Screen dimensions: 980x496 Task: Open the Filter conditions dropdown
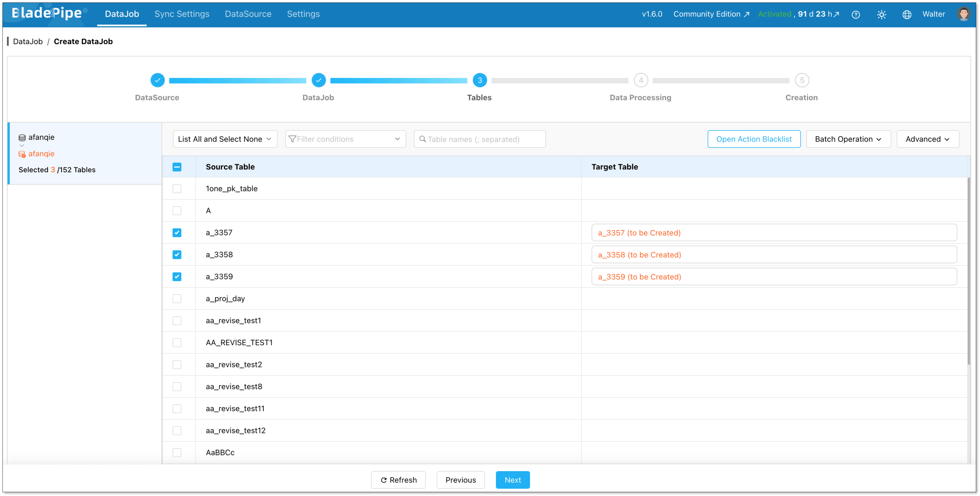[345, 139]
